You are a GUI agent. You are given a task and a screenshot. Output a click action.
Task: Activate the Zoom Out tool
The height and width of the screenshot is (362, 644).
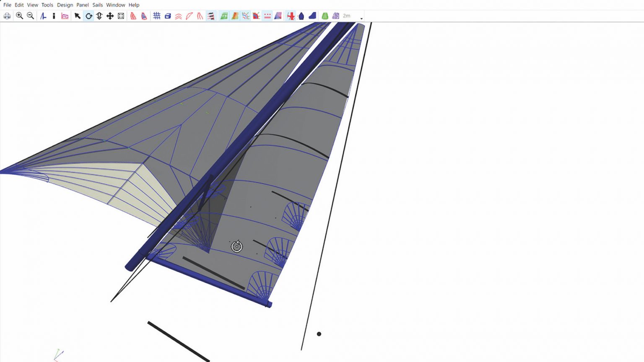point(30,16)
